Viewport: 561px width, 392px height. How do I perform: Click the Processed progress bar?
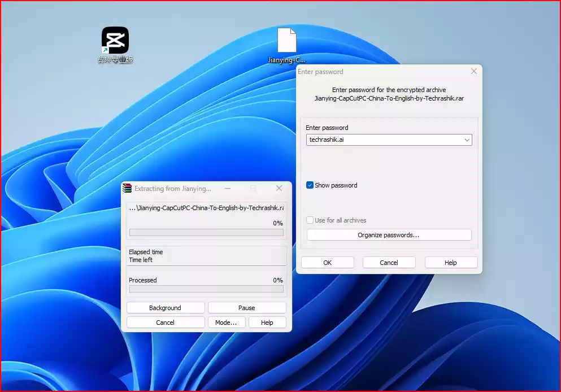206,289
